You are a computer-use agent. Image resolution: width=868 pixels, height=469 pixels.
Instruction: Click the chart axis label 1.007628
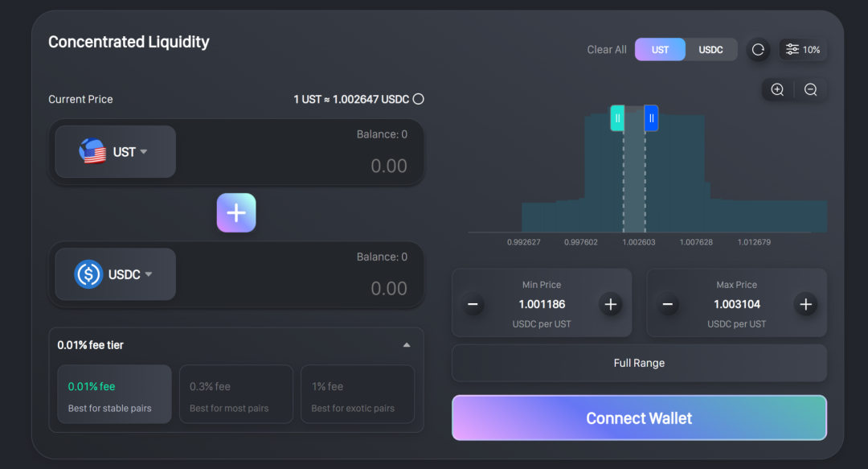coord(696,242)
